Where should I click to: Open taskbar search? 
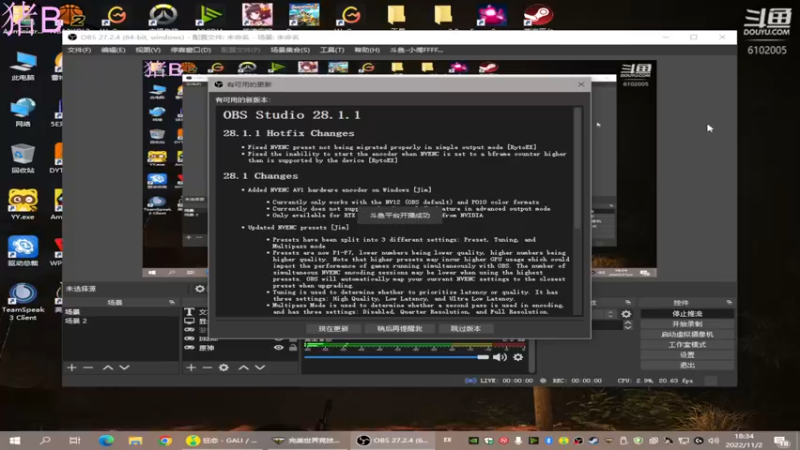pos(45,440)
